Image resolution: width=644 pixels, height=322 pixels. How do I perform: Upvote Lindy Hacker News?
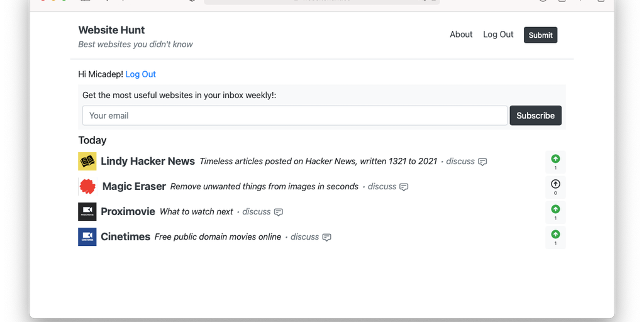point(555,159)
